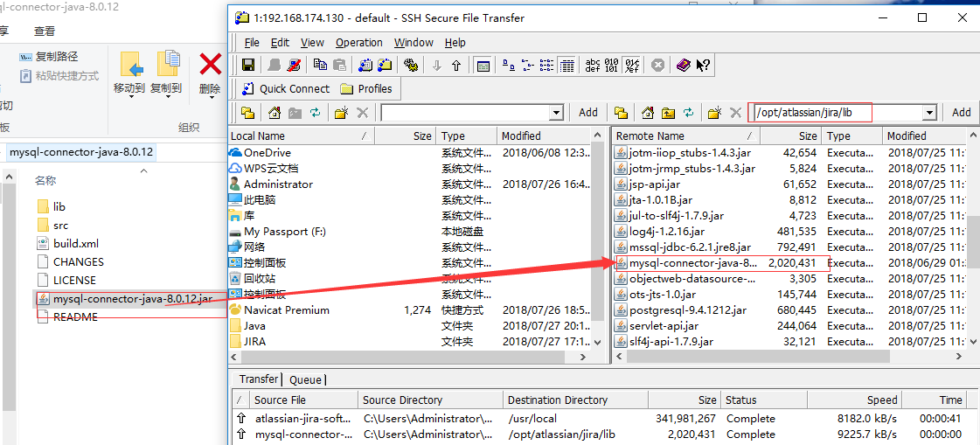Refresh the local file pane
This screenshot has height=445, width=980.
[x=315, y=113]
